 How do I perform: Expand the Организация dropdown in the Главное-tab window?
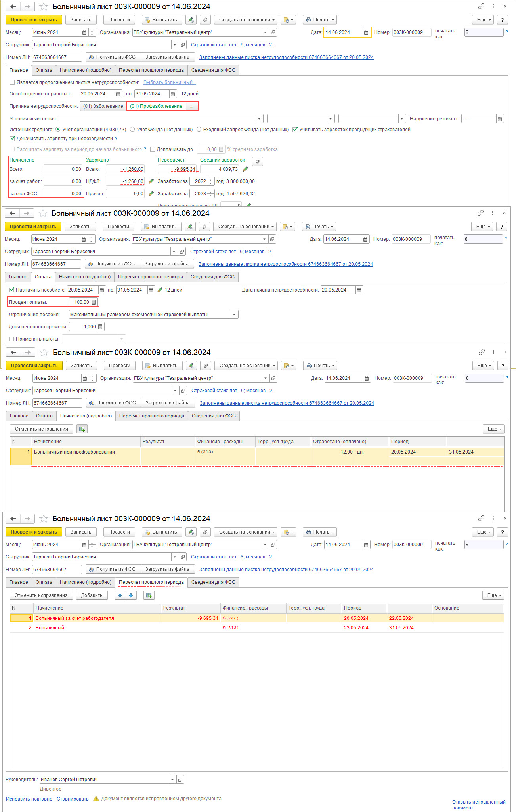click(265, 32)
